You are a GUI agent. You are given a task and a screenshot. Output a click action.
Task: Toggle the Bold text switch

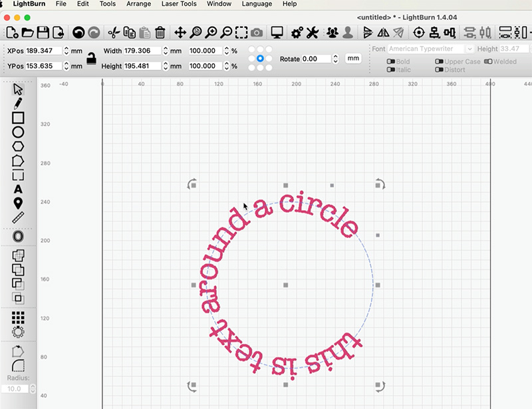tap(391, 62)
